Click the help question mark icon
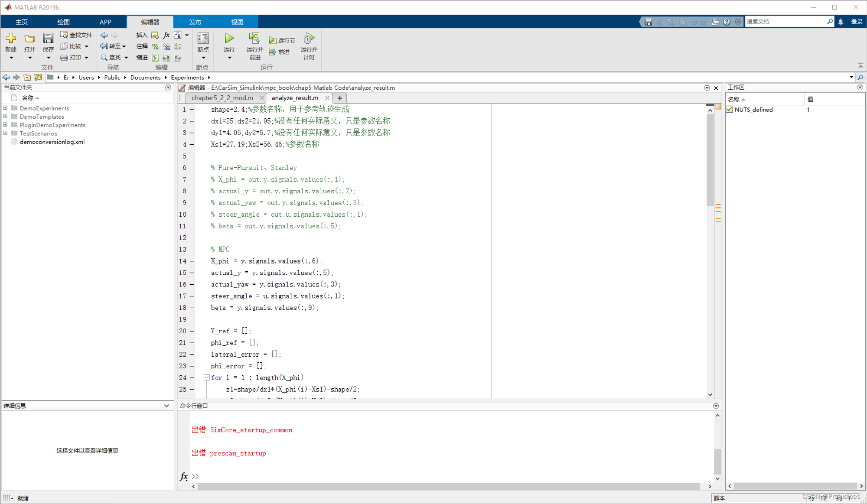This screenshot has height=504, width=867. point(727,22)
